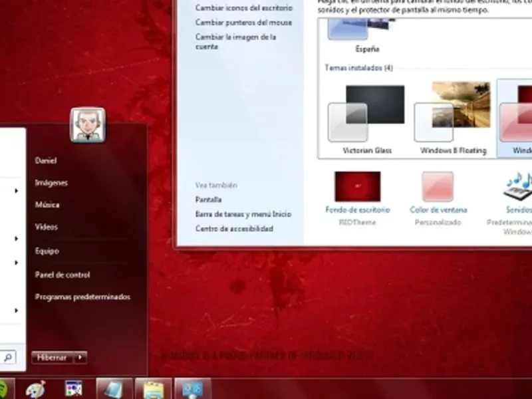
Task: Select the Windows 8 Floating theme
Action: (454, 119)
